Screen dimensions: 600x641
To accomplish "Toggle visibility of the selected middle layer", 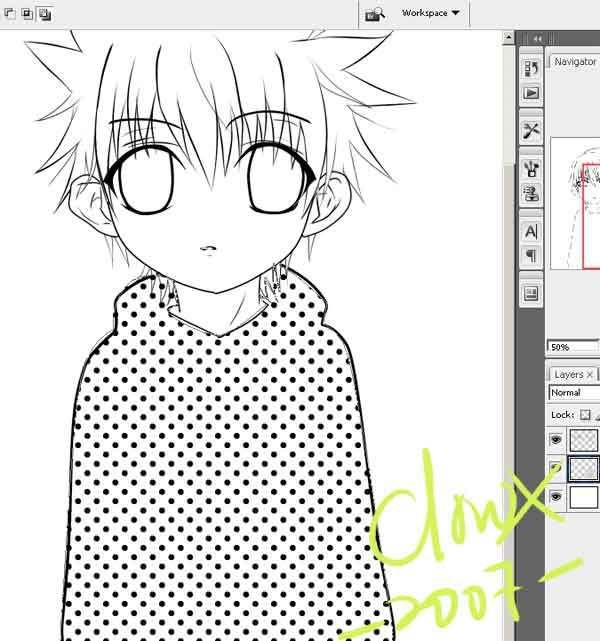I will pyautogui.click(x=556, y=468).
